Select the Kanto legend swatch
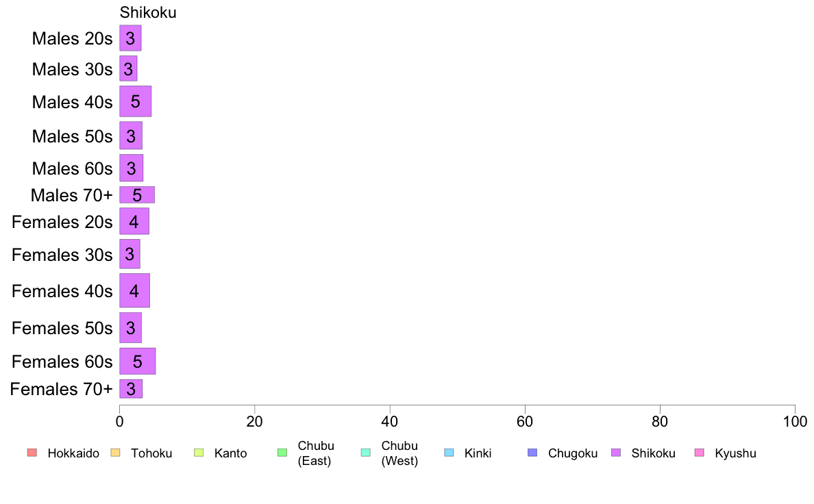Viewport: 814px width, 504px height. 199,453
